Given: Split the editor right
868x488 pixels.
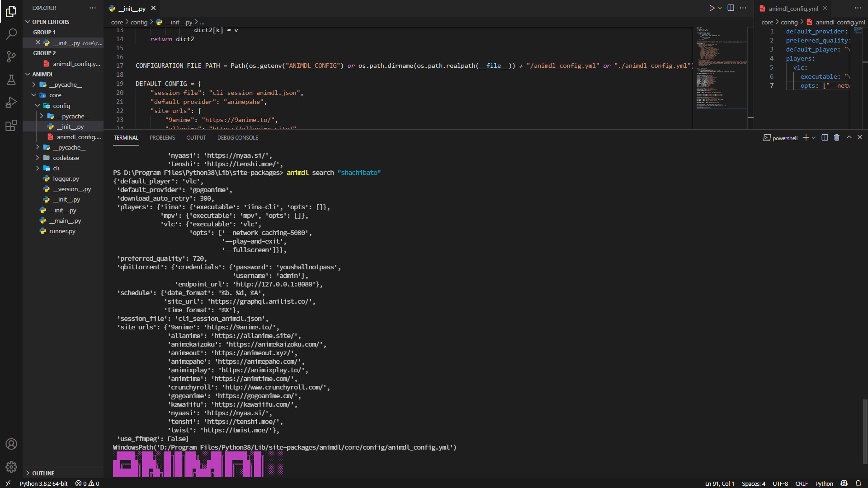Looking at the screenshot, I should (731, 8).
